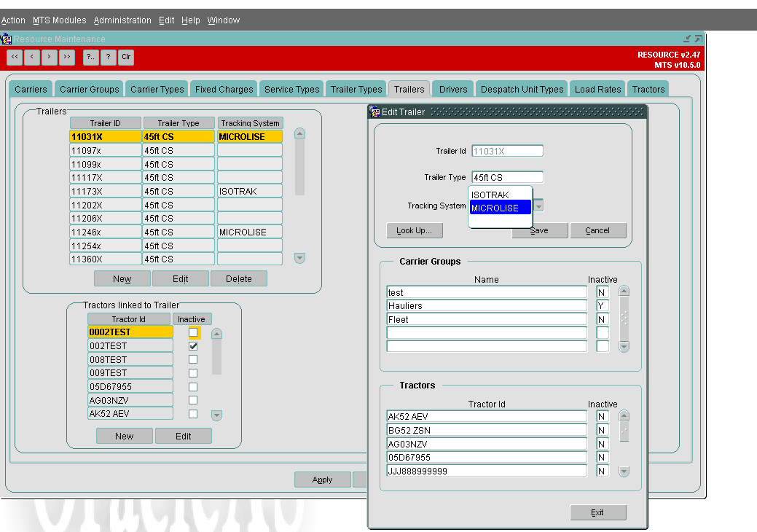757x532 pixels.
Task: Click Edit button under Trailers list
Action: pos(181,279)
